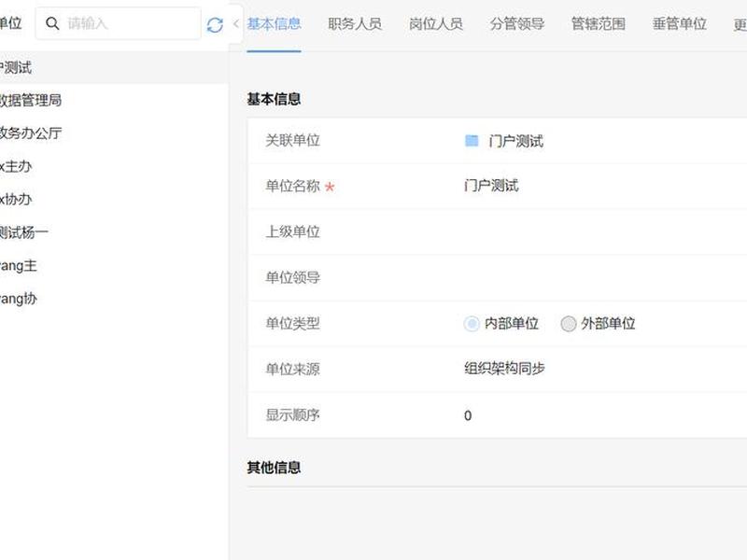Click the 单位名称 value 门户测试

pos(491,186)
